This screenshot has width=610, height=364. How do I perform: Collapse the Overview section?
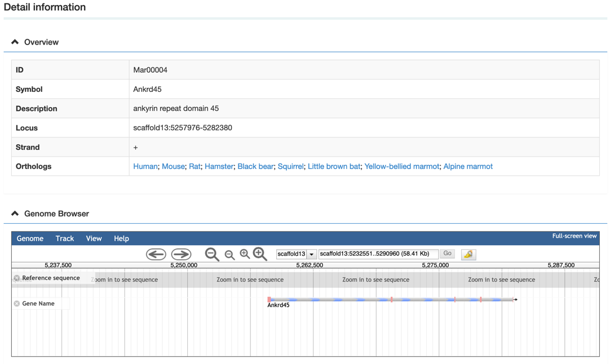15,42
